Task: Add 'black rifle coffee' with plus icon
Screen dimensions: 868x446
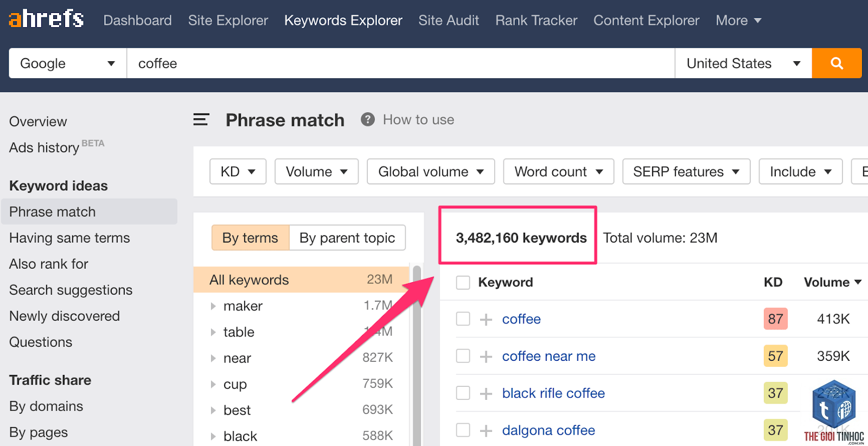Action: pos(486,393)
